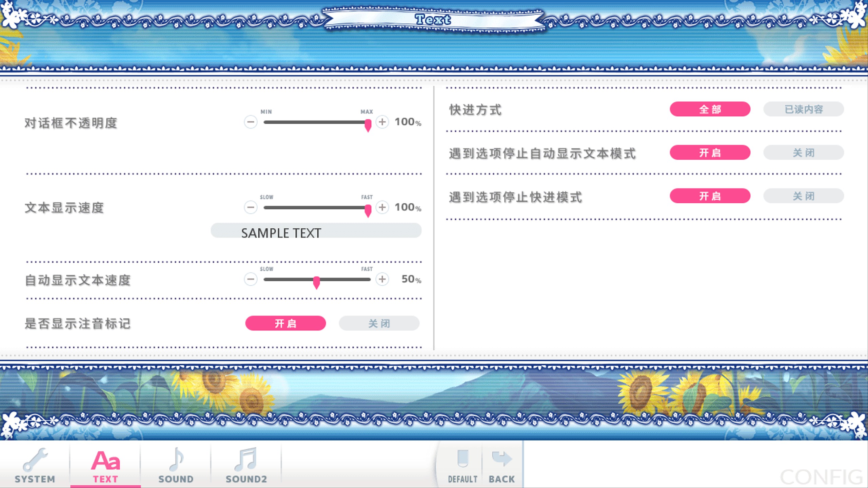Open the SOUND single-note tab

176,465
